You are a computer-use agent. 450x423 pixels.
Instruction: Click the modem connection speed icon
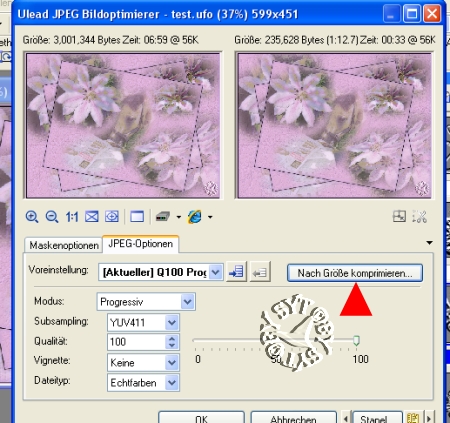click(x=163, y=217)
